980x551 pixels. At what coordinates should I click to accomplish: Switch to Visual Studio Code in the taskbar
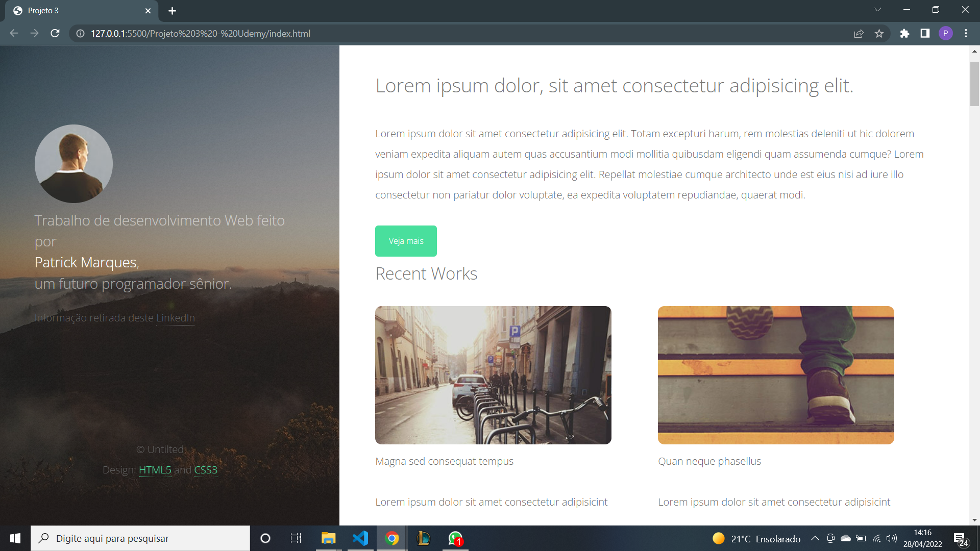point(360,538)
